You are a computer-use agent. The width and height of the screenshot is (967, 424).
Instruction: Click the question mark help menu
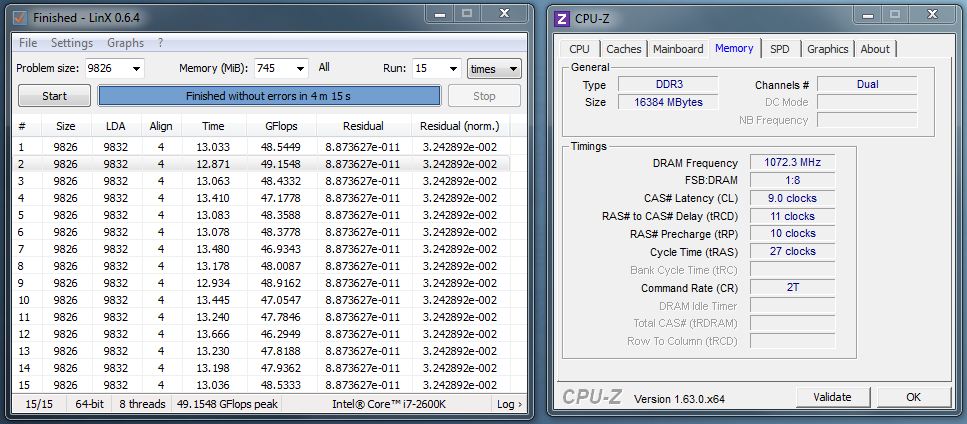161,43
